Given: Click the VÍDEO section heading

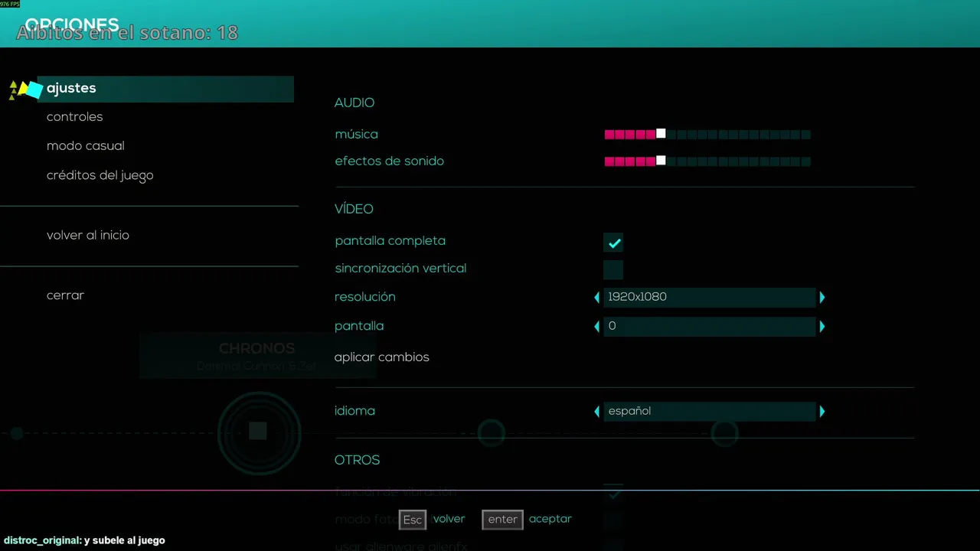Looking at the screenshot, I should pyautogui.click(x=354, y=209).
